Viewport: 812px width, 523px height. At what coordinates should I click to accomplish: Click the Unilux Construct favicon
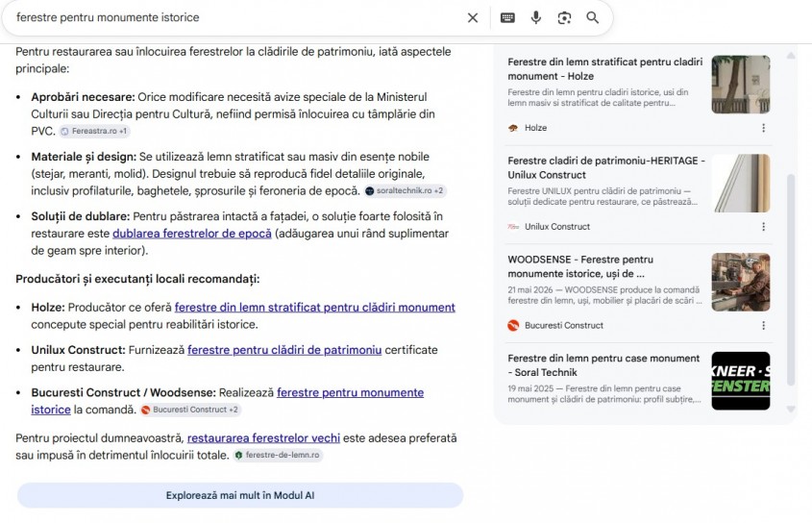pos(513,227)
